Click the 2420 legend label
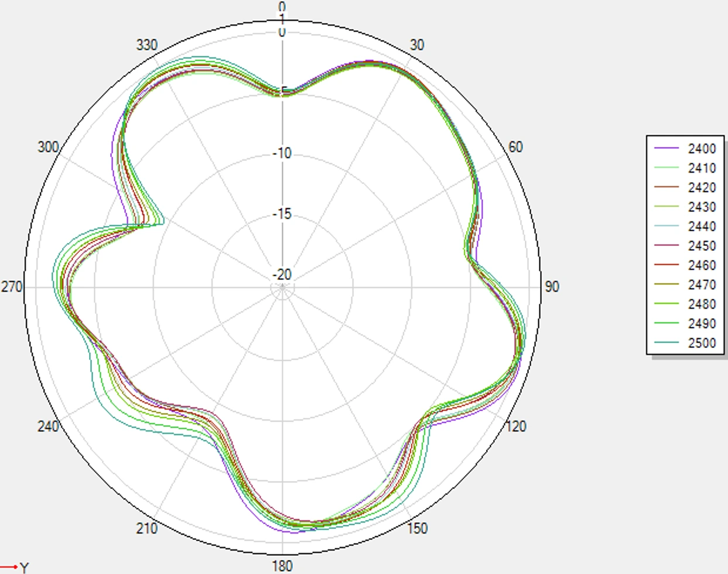The image size is (728, 574). [702, 187]
